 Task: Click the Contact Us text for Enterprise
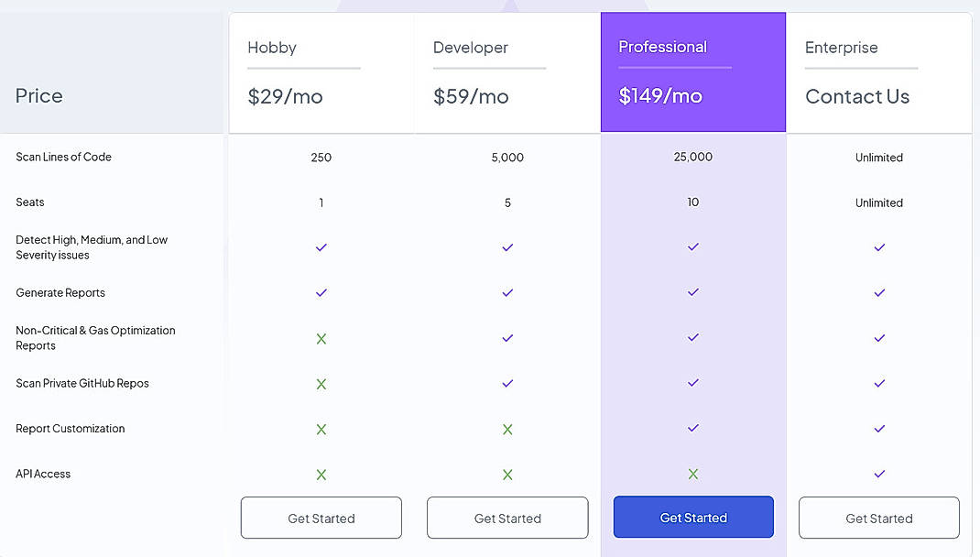coord(857,96)
